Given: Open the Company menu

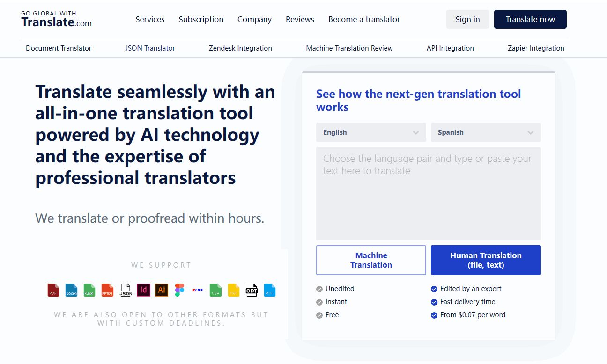Looking at the screenshot, I should pyautogui.click(x=254, y=19).
